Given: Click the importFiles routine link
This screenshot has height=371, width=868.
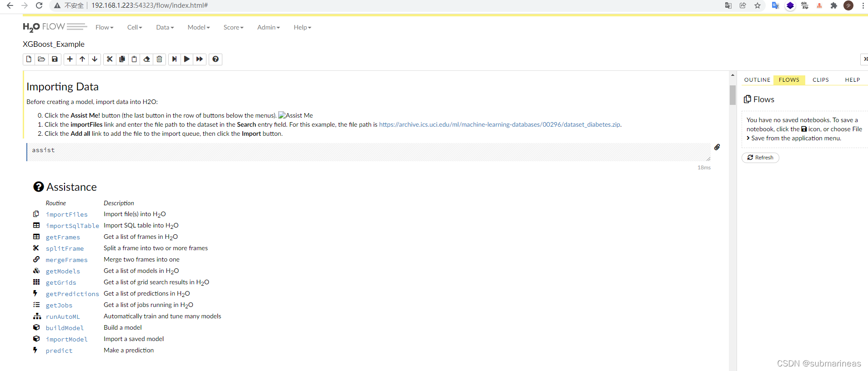Looking at the screenshot, I should pos(67,214).
